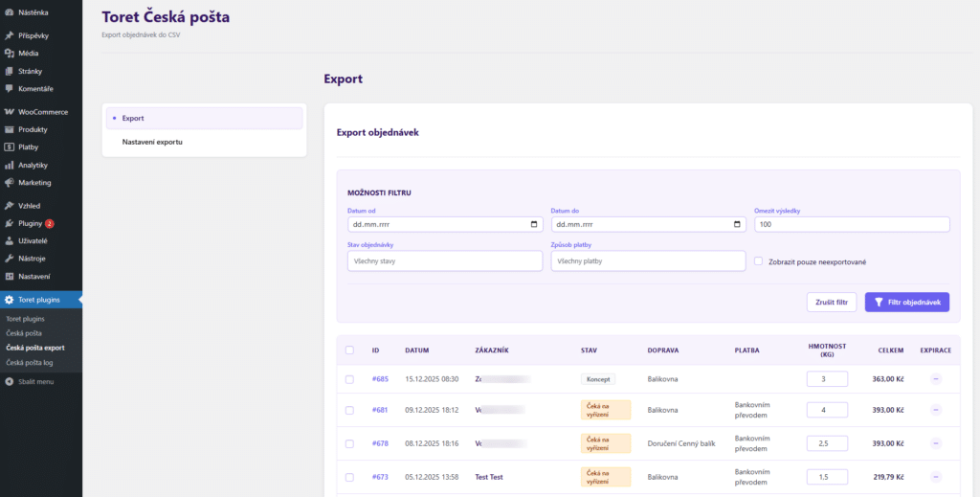Click the ZÁKAZNÍK column header
Viewport: 980px width, 497px height.
coord(492,350)
